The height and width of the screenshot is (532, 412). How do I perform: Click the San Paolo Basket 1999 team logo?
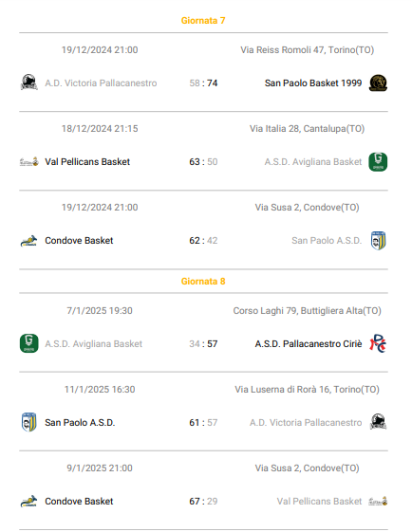click(x=378, y=83)
